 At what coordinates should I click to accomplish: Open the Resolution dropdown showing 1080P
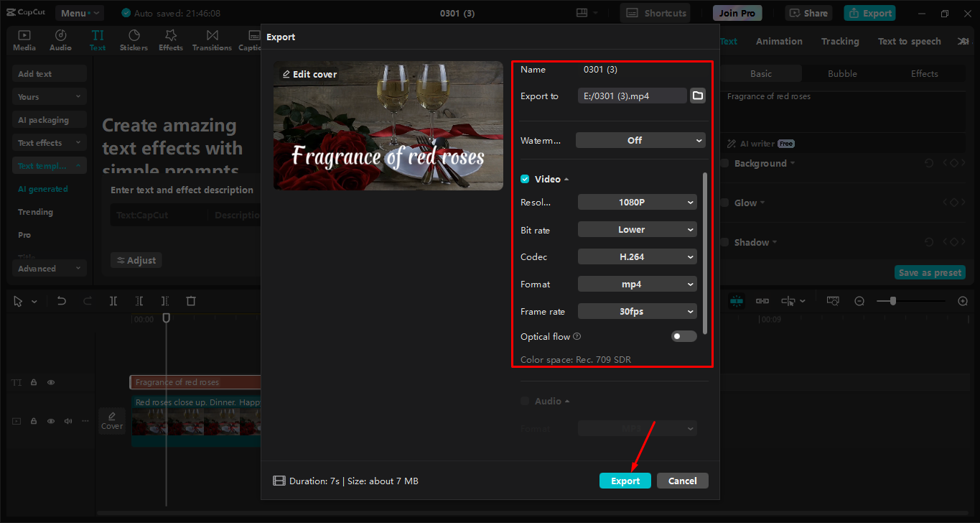[x=637, y=202]
